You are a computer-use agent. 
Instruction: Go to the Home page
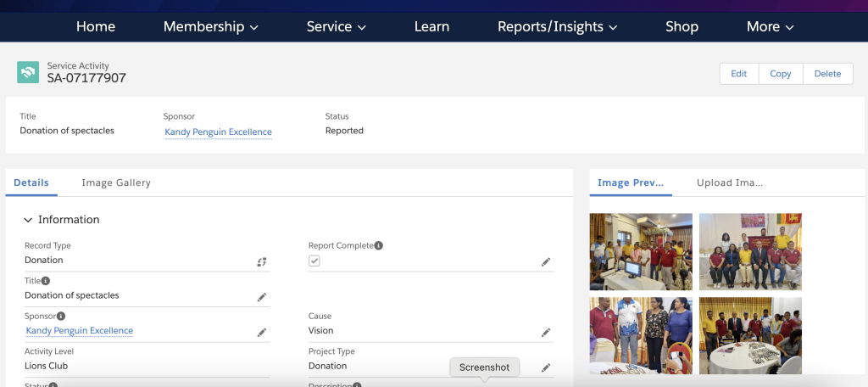pos(96,26)
